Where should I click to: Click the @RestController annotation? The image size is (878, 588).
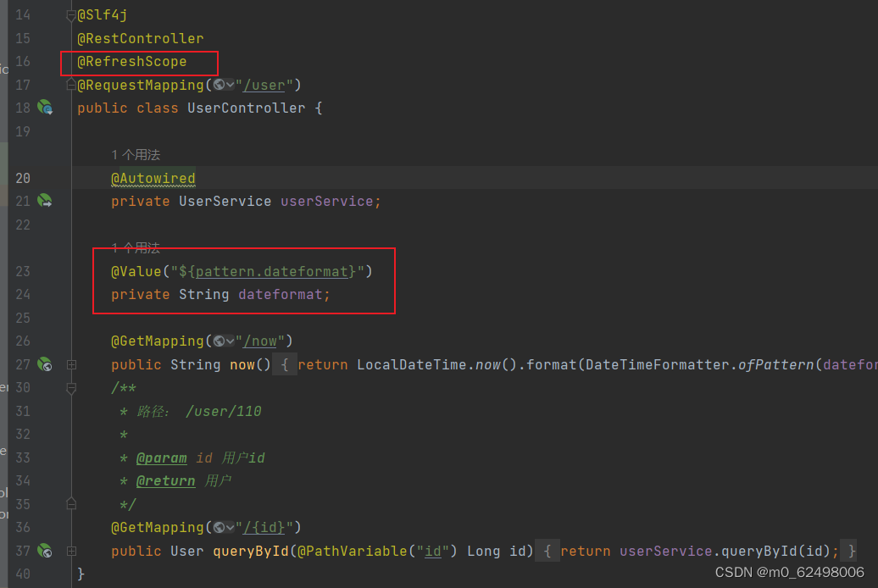141,39
